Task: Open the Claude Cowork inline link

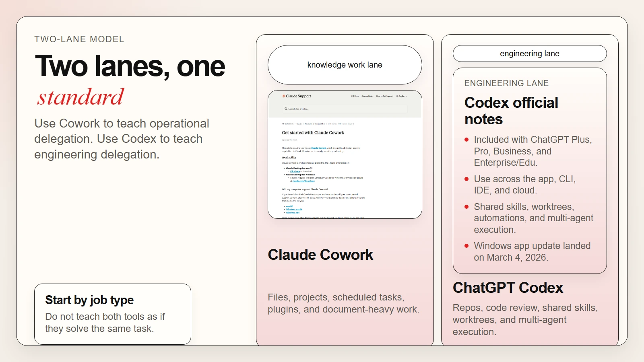Action: click(318, 148)
